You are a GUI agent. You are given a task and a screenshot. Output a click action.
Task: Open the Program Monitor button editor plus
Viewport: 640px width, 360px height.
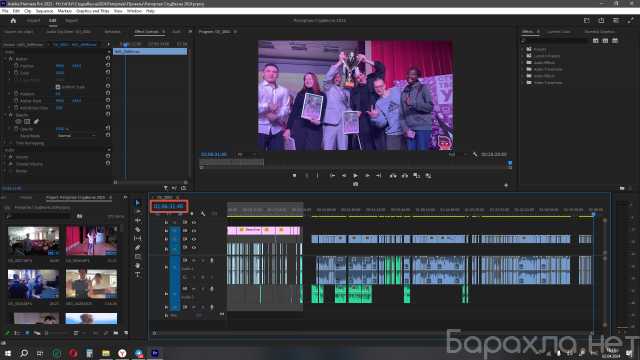[506, 185]
